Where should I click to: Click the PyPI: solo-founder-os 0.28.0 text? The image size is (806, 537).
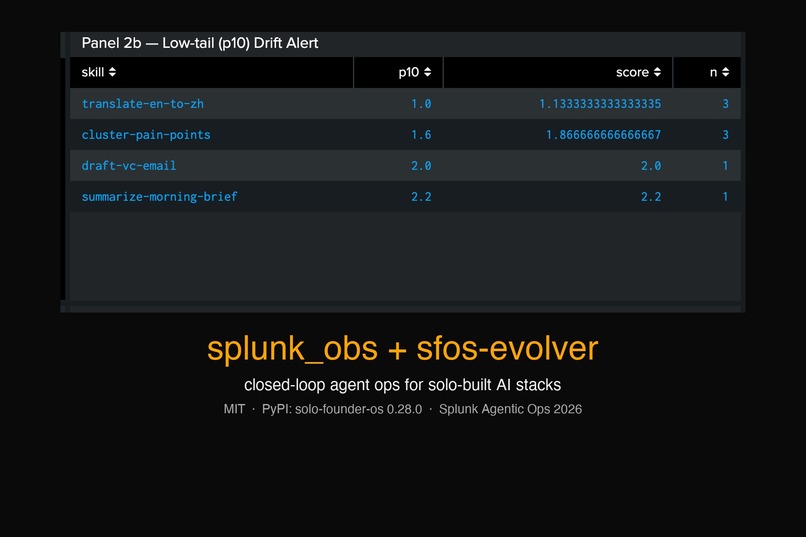click(x=342, y=409)
